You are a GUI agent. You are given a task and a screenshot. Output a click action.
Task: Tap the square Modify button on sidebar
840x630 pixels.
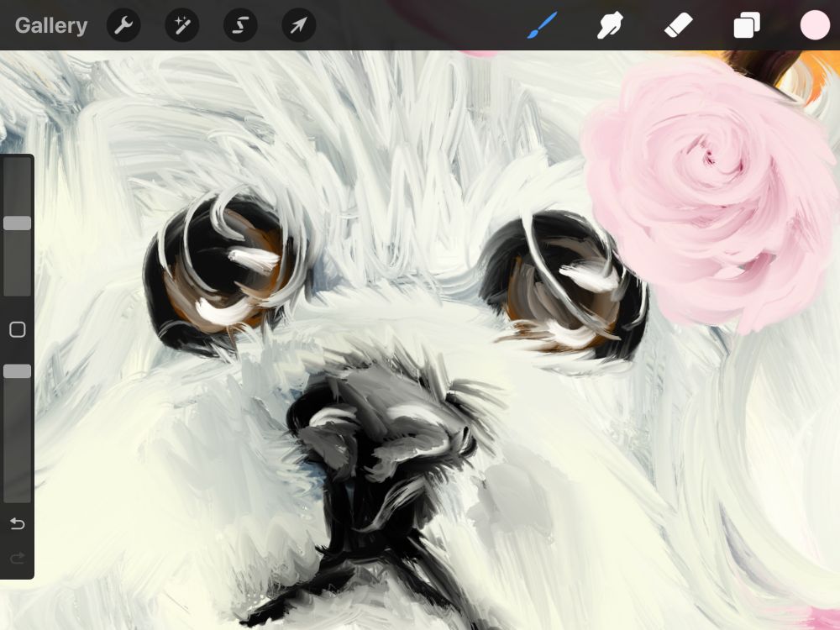coord(17,329)
